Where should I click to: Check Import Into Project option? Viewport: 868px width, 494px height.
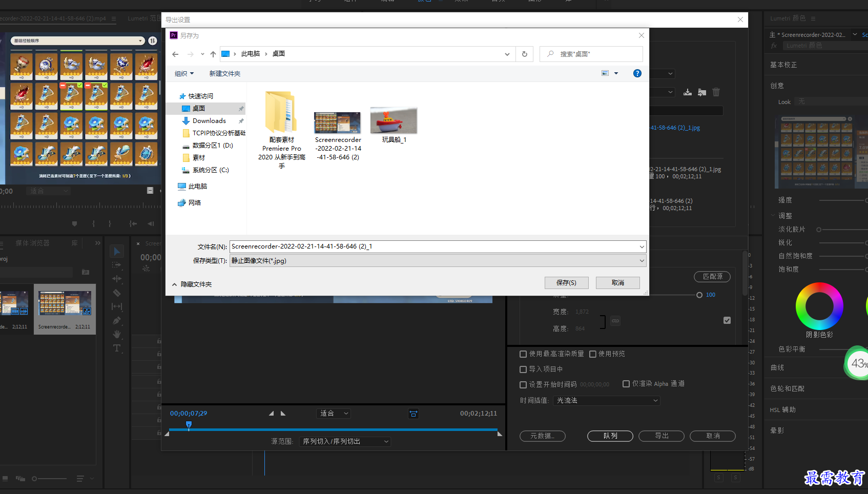click(523, 369)
